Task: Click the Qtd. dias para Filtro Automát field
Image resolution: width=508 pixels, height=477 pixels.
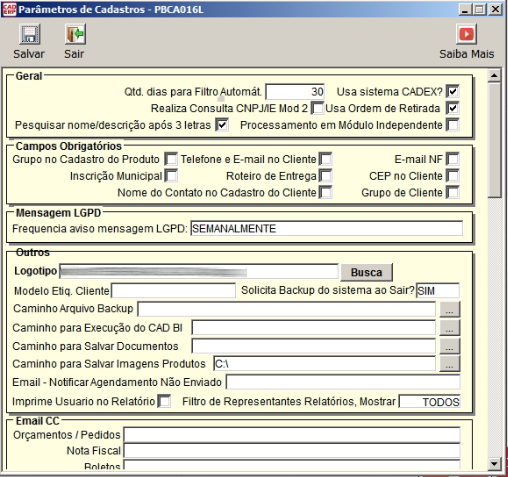Action: pyautogui.click(x=295, y=92)
